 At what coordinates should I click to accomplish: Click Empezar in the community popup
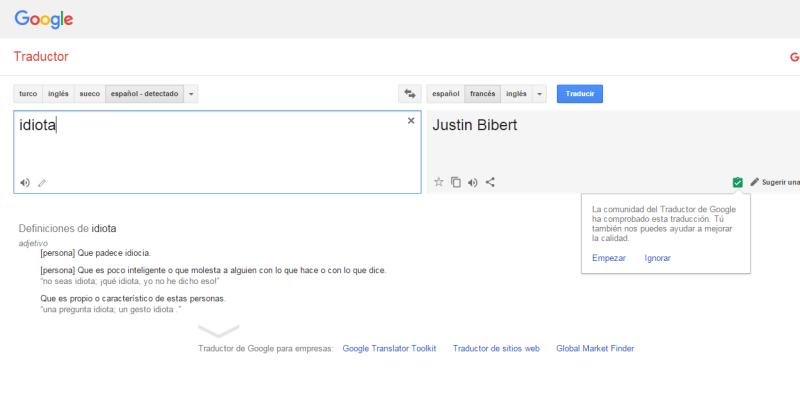(x=608, y=258)
